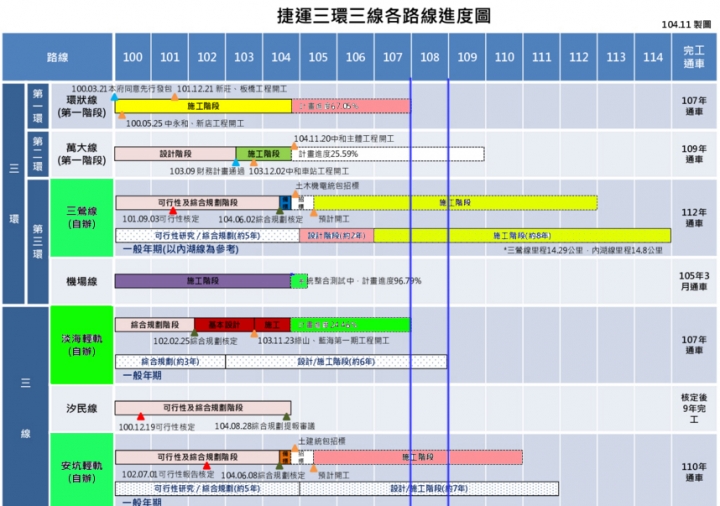Viewport: 720px width, 506px height.
Task: Click orange triangle under 土建統包招標
Action: point(295,449)
